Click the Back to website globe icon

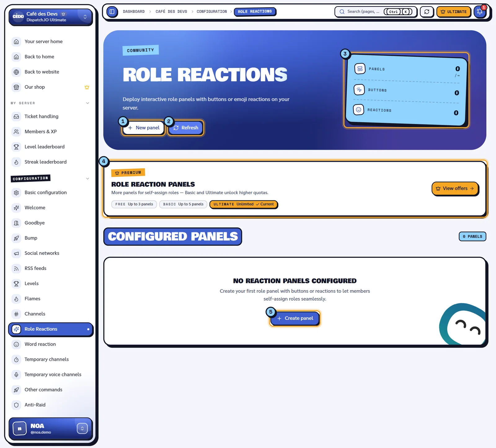coord(16,72)
